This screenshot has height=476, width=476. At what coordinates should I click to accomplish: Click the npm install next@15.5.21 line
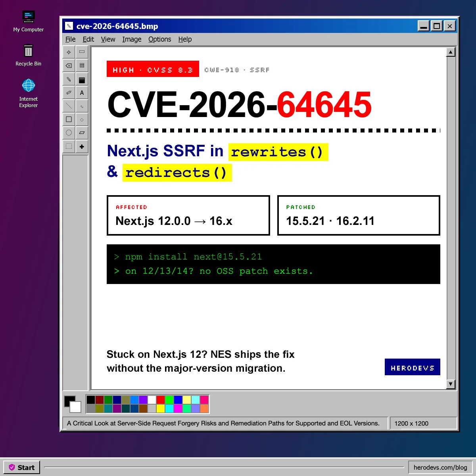[188, 257]
